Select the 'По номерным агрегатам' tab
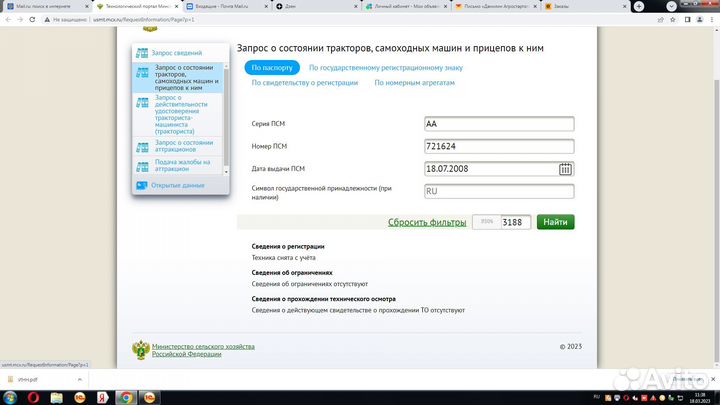 point(414,83)
